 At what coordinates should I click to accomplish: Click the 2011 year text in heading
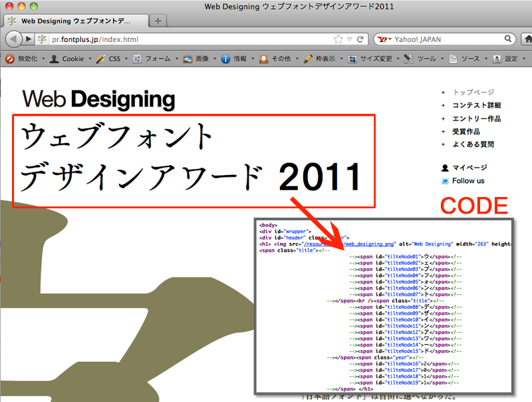click(x=319, y=177)
